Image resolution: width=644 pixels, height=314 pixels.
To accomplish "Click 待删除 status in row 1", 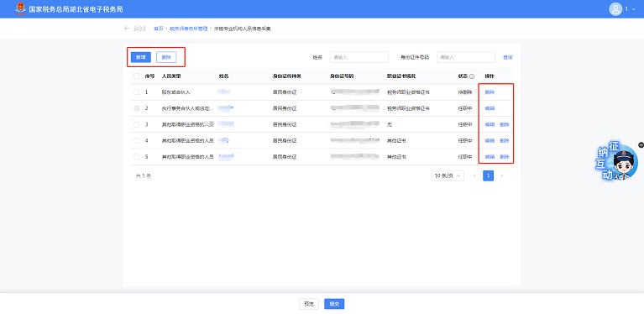I will point(465,92).
